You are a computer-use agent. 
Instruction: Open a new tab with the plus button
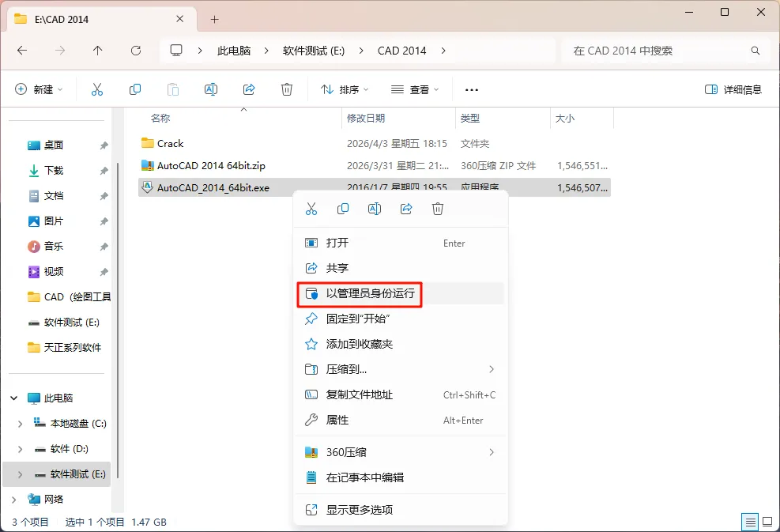pos(214,20)
